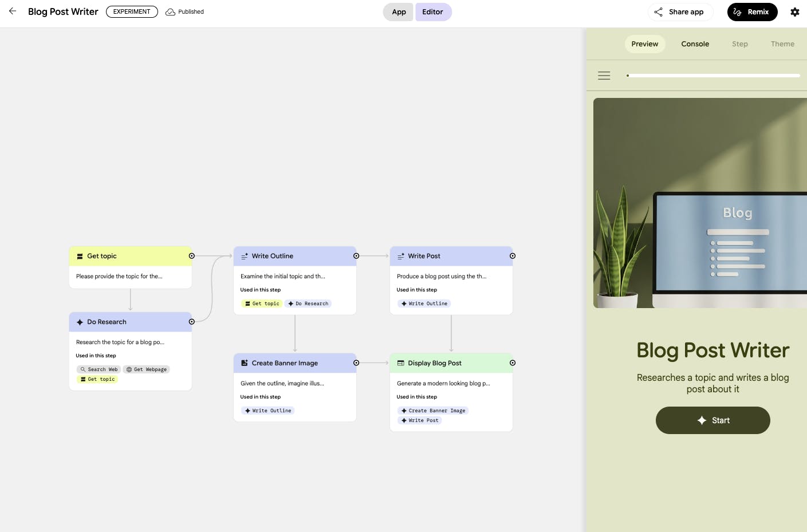Open the hamburger menu in preview panel

(x=604, y=76)
